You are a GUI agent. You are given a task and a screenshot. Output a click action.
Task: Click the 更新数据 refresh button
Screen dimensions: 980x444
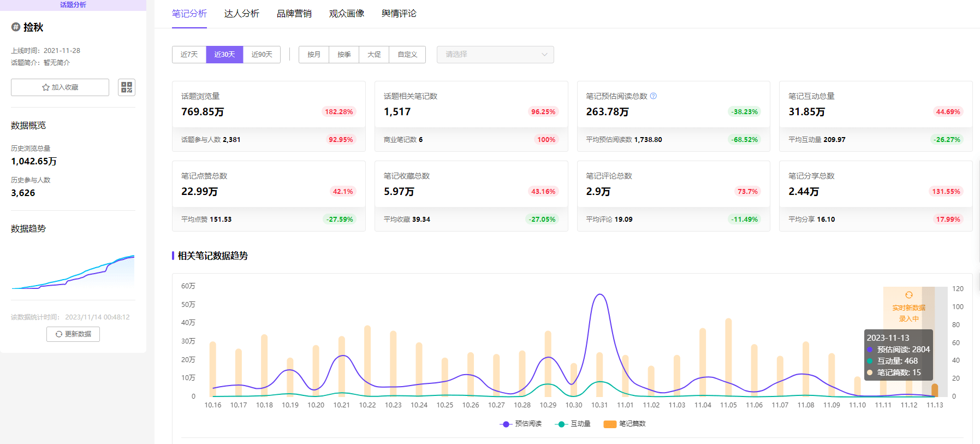tap(73, 334)
